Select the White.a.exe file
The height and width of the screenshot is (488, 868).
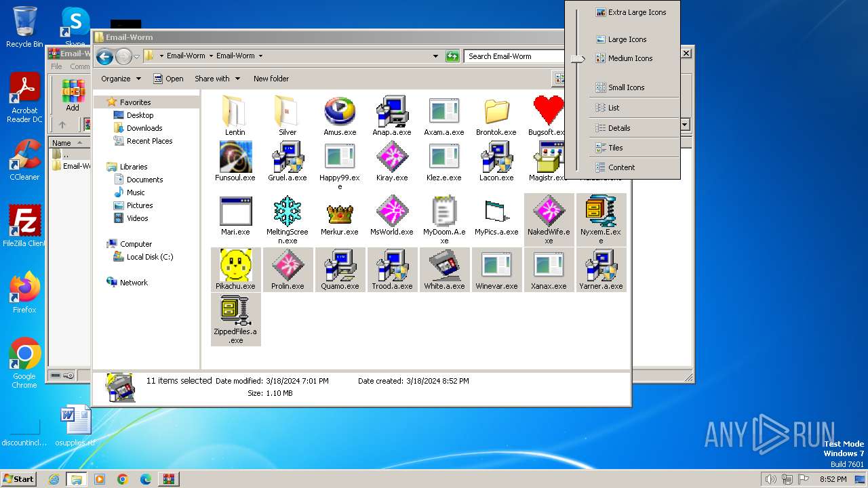coord(444,270)
